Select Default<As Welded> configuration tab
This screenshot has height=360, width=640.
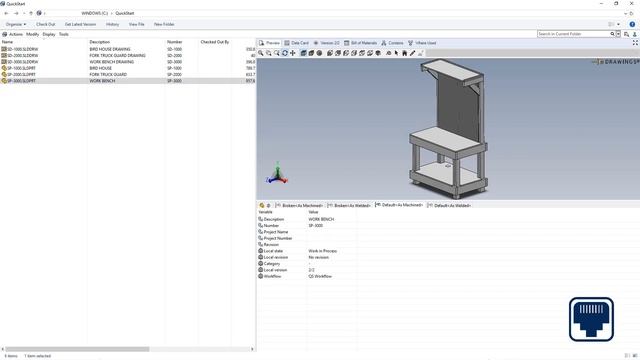[x=449, y=205]
